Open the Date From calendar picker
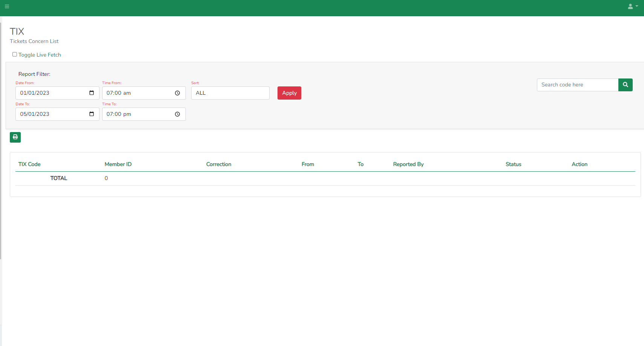 pyautogui.click(x=92, y=93)
